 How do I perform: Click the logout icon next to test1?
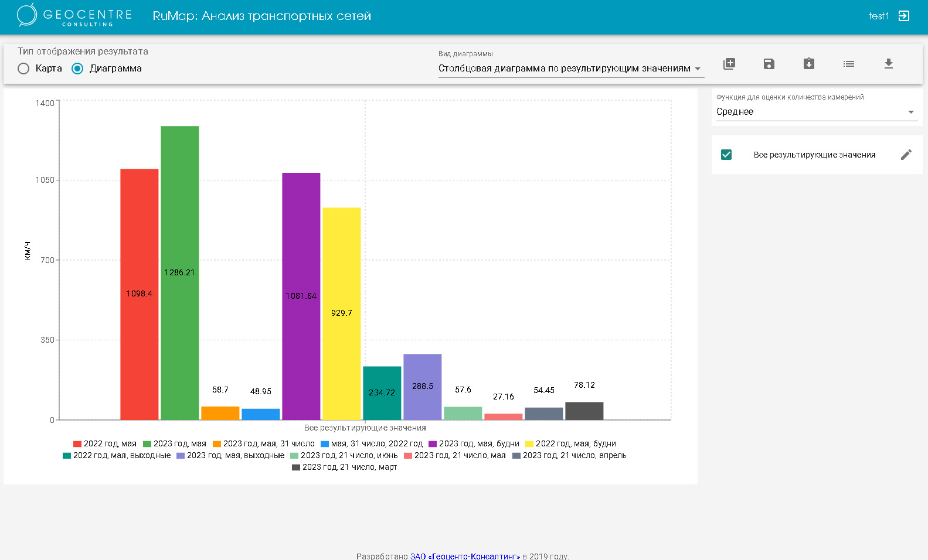904,16
